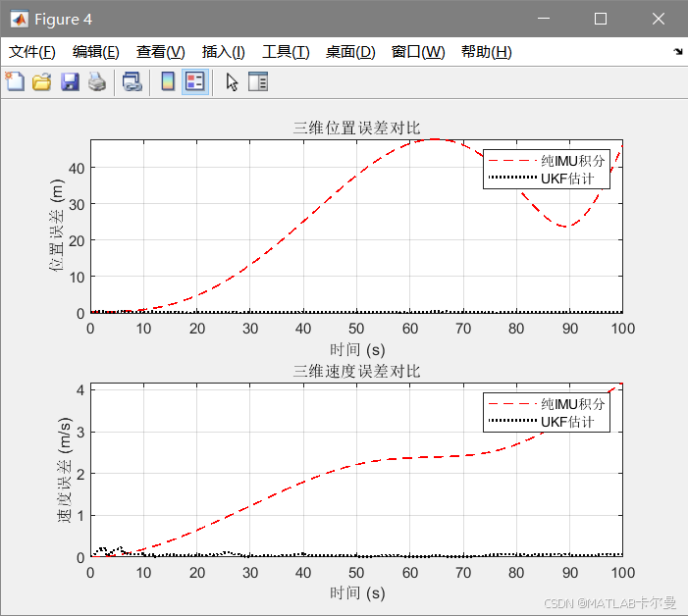The image size is (688, 616).
Task: Click the red dashed curve peak in position plot
Action: point(435,139)
